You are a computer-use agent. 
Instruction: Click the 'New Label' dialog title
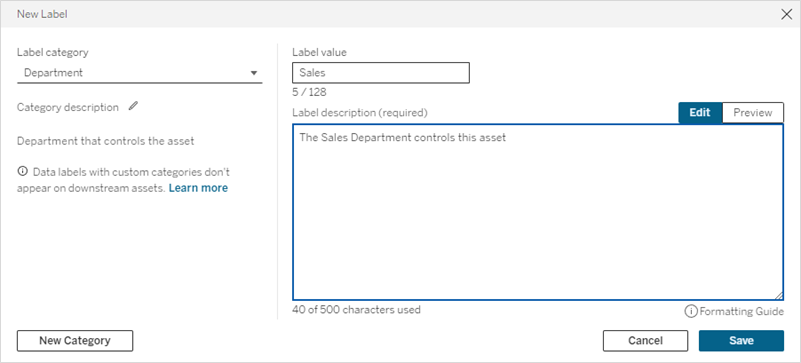(42, 14)
